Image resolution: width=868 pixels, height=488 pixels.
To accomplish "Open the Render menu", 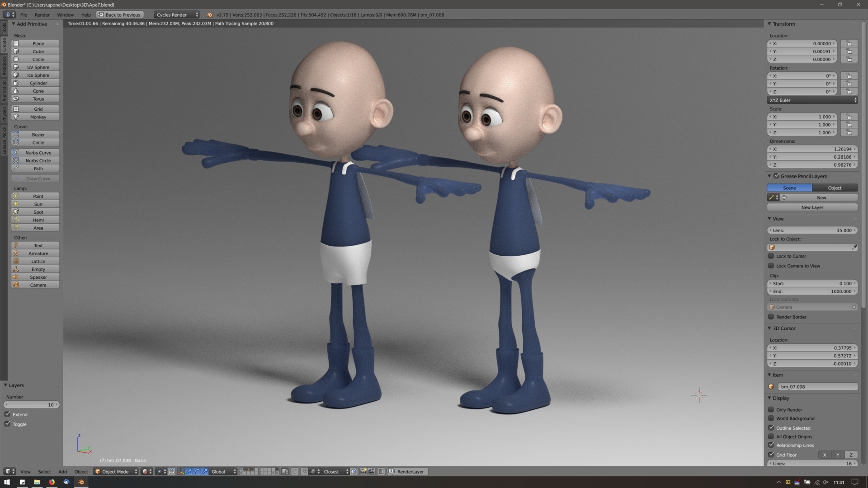I will 42,14.
